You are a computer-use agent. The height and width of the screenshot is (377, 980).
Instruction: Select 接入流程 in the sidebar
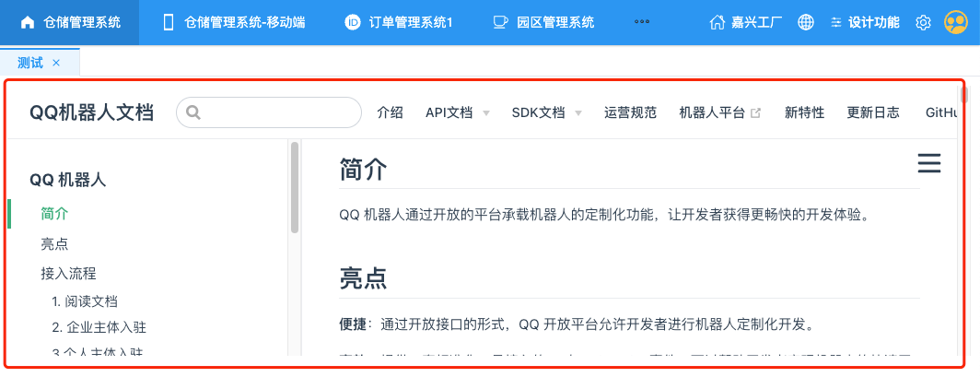click(68, 273)
